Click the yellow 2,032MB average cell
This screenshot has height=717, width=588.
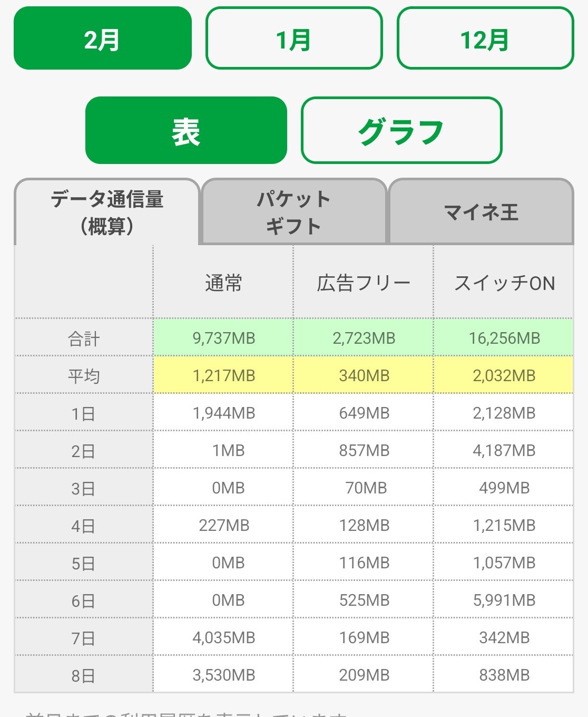(x=504, y=375)
